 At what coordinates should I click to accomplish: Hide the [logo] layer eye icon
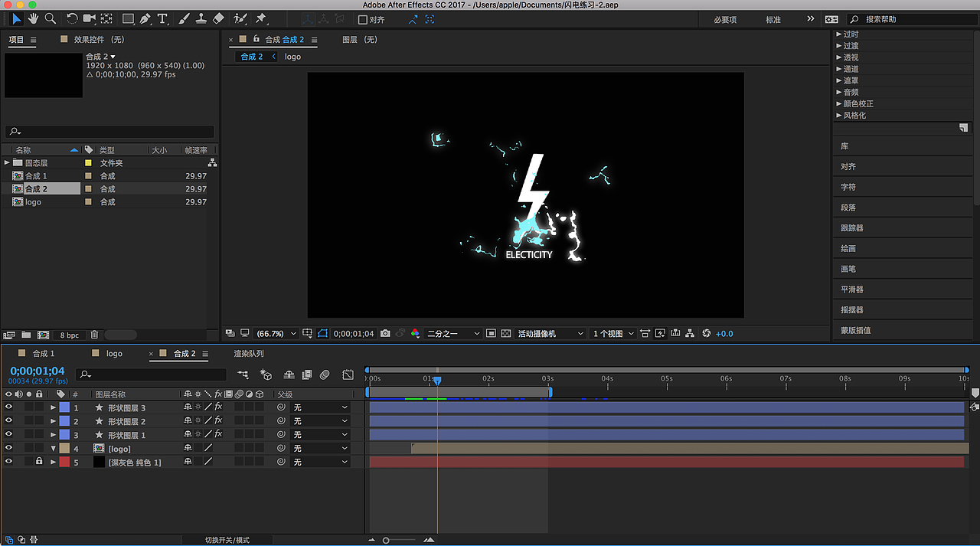tap(8, 449)
